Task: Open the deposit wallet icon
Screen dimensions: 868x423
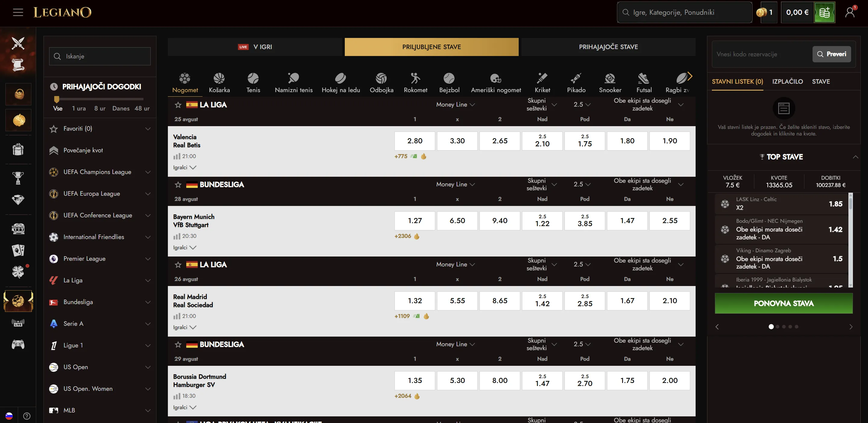Action: (x=824, y=12)
